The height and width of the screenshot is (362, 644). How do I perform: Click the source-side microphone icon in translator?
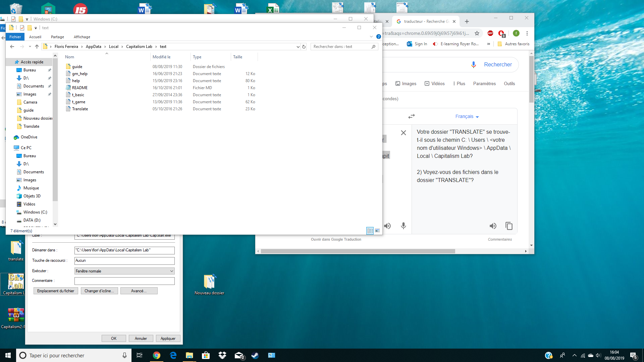point(404,226)
